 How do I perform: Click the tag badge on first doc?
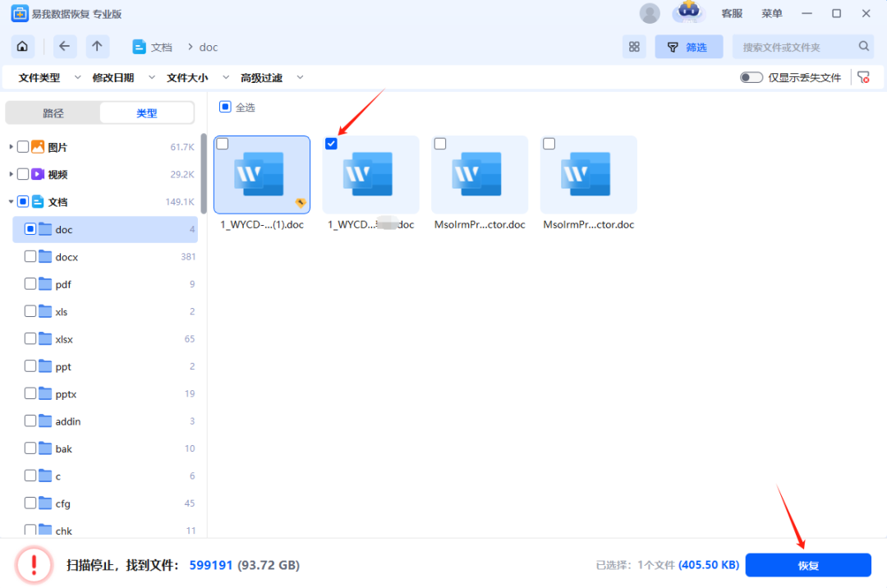301,203
